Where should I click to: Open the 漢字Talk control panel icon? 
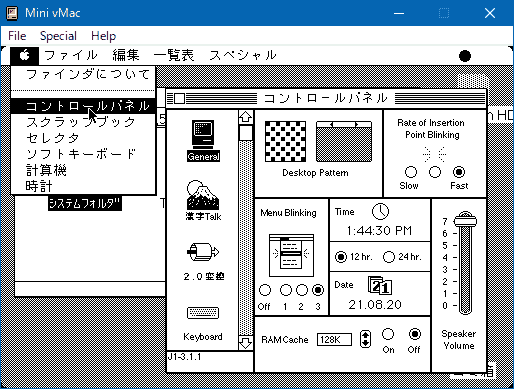coord(203,201)
